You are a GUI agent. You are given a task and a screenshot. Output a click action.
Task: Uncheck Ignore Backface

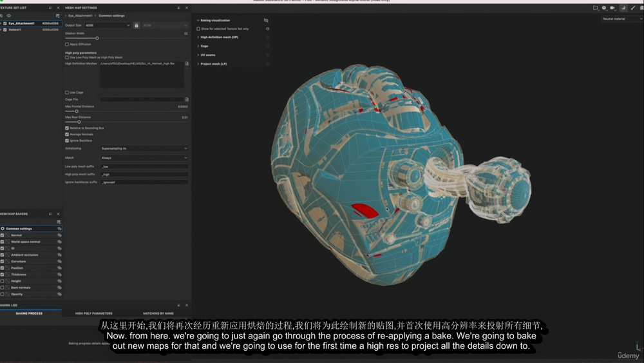(67, 141)
